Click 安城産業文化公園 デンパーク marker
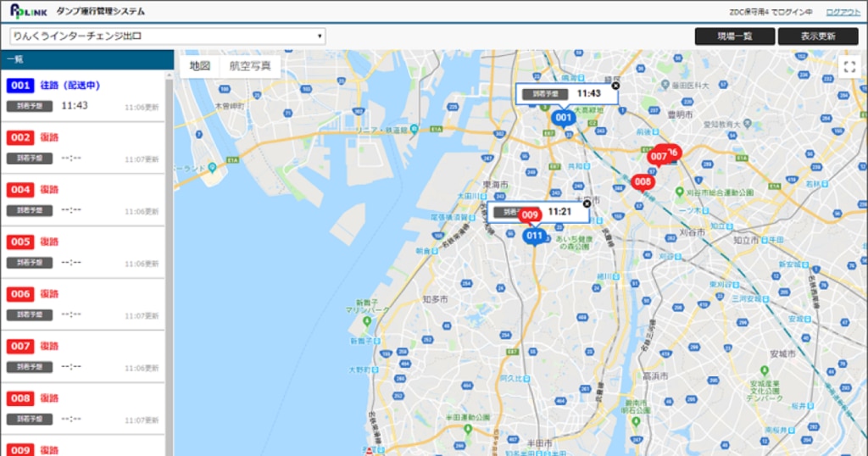The width and height of the screenshot is (868, 456). [765, 370]
